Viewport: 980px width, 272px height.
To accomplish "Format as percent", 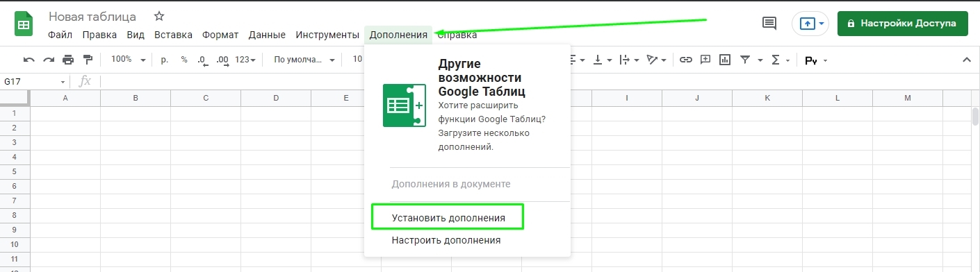I will 184,60.
